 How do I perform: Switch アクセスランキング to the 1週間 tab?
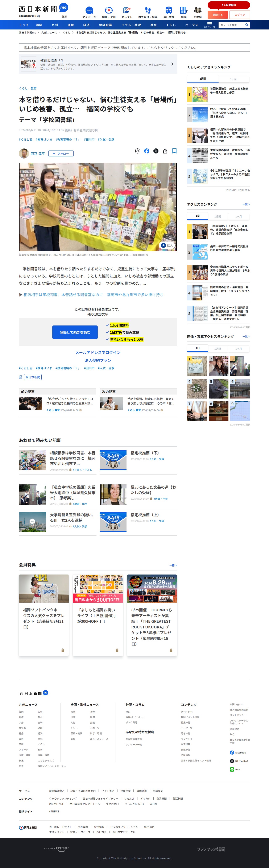click(x=218, y=216)
